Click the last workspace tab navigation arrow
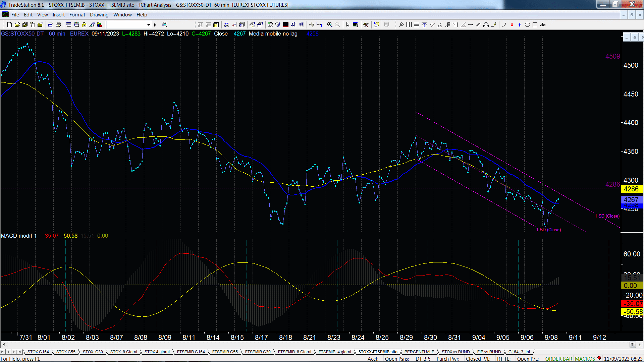 (20, 352)
